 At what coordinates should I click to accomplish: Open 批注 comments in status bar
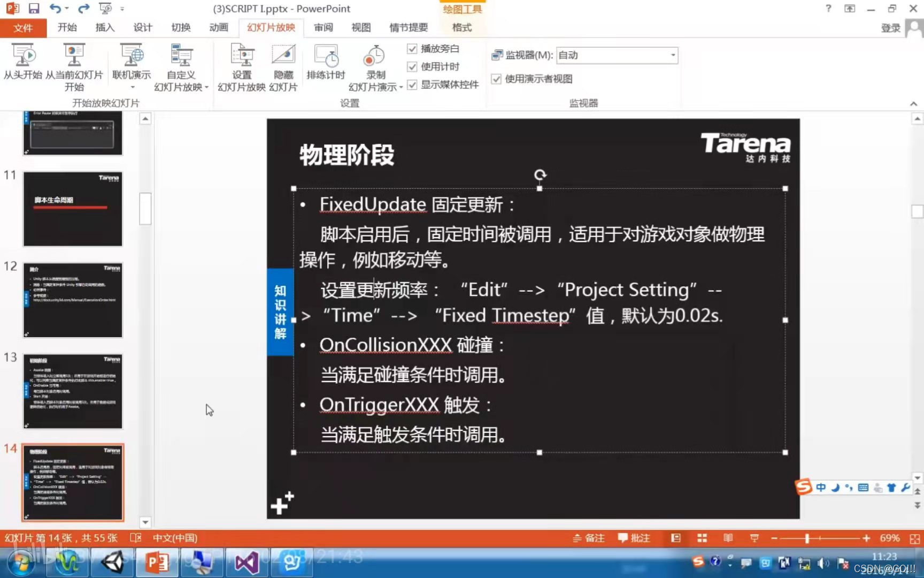[x=634, y=538]
